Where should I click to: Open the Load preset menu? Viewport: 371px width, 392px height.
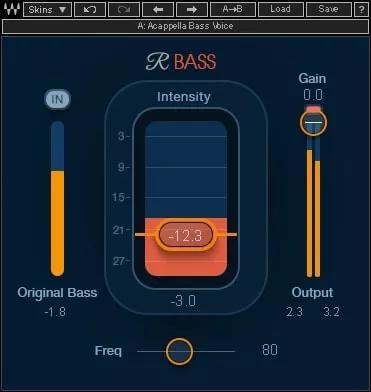280,9
